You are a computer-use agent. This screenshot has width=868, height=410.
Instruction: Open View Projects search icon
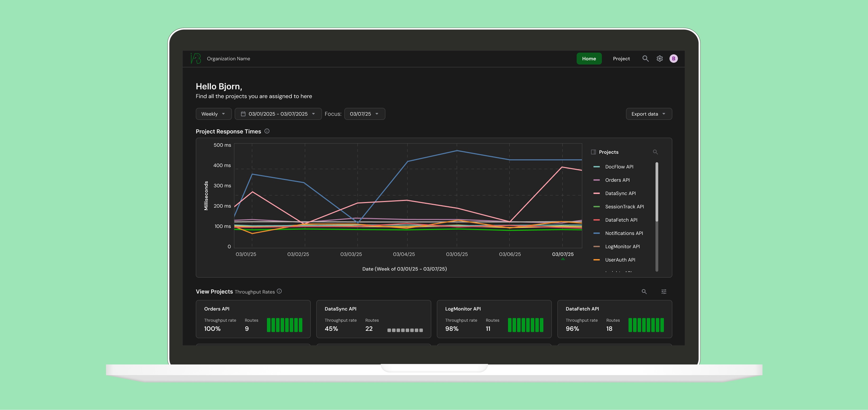point(644,292)
